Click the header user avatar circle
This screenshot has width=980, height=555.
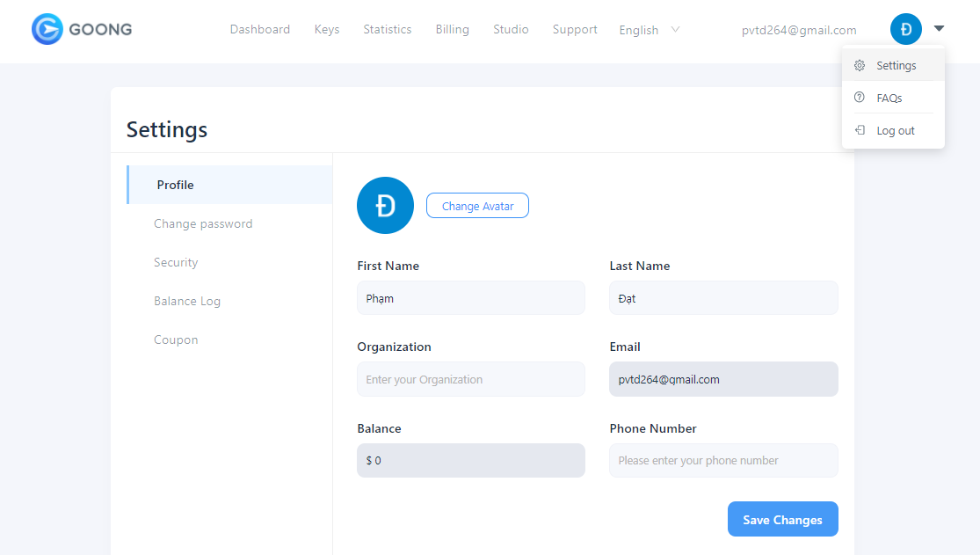click(905, 29)
